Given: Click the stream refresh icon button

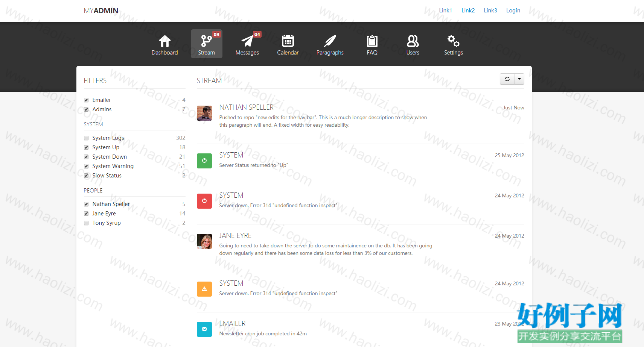Looking at the screenshot, I should [x=507, y=79].
